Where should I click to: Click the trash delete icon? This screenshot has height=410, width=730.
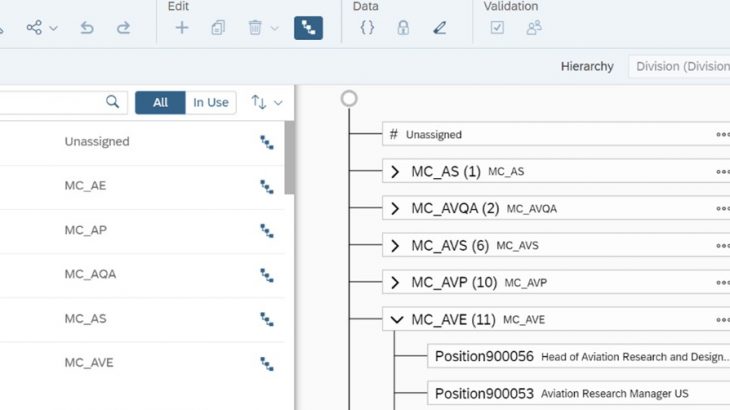pos(256,28)
